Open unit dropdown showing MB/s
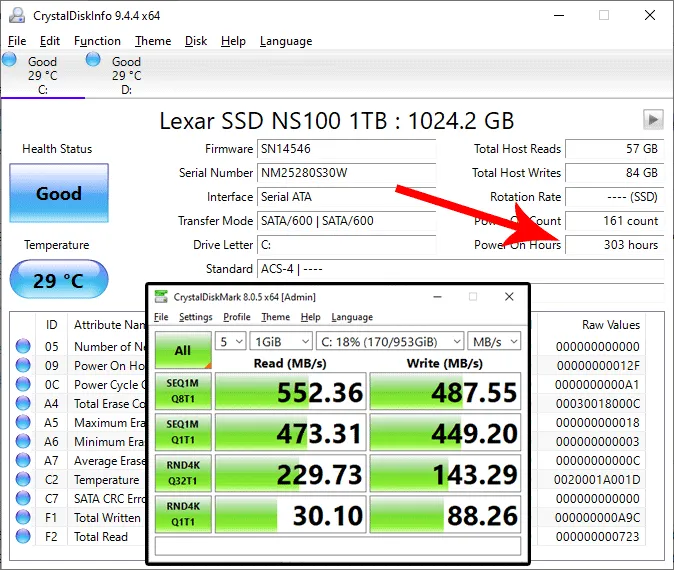 [x=494, y=341]
